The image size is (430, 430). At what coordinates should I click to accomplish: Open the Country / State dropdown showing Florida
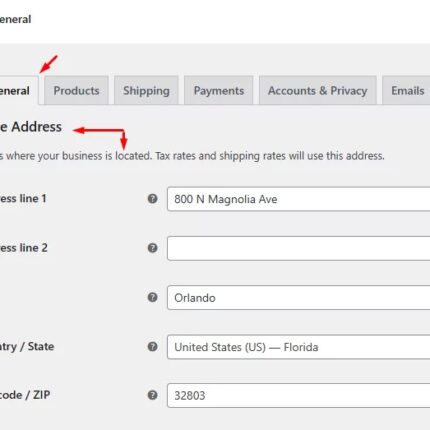[x=299, y=347]
